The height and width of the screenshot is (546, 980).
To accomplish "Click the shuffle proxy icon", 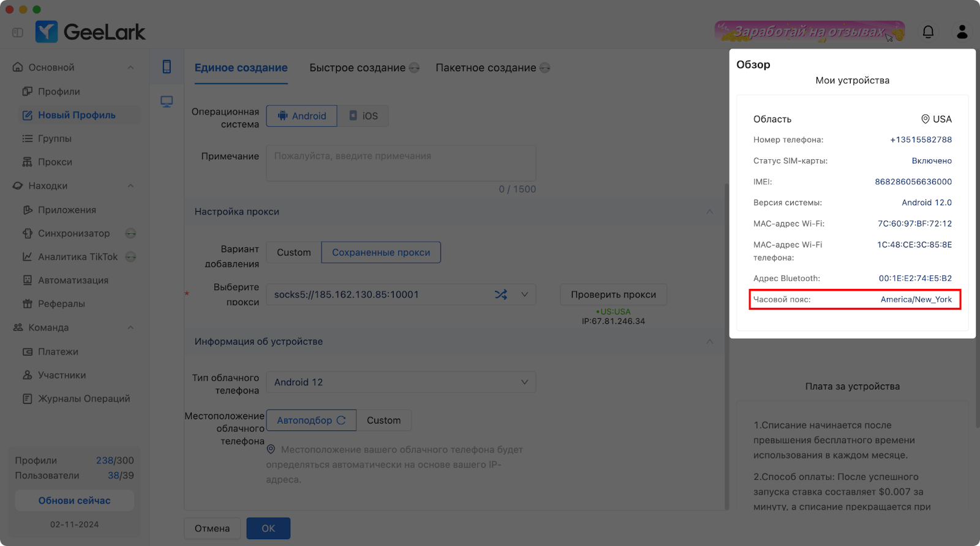I will (x=501, y=294).
